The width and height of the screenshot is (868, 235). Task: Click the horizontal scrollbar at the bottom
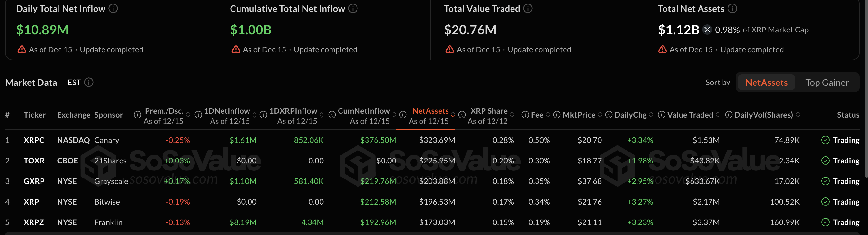pyautogui.click(x=434, y=234)
